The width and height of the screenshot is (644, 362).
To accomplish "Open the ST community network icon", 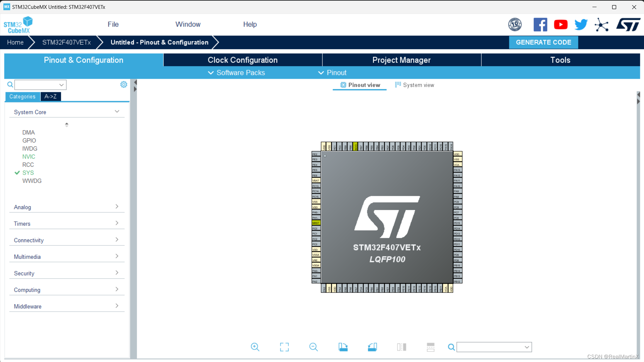I will pyautogui.click(x=601, y=25).
